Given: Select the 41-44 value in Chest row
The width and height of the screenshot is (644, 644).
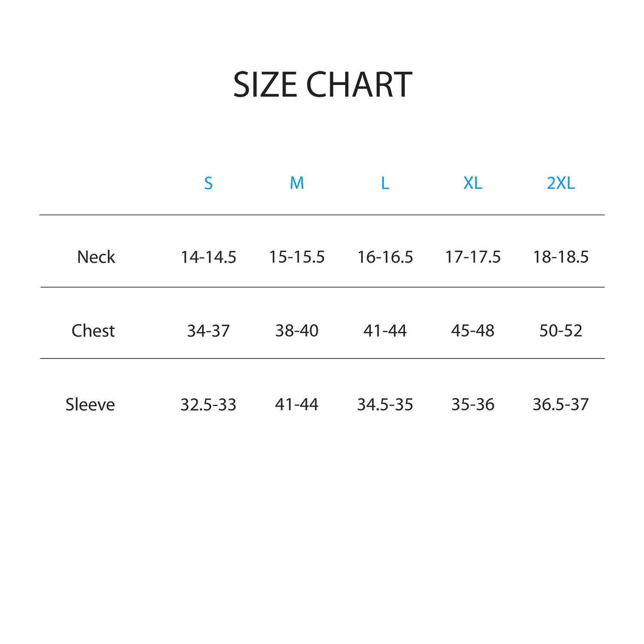Looking at the screenshot, I should coord(385,331).
